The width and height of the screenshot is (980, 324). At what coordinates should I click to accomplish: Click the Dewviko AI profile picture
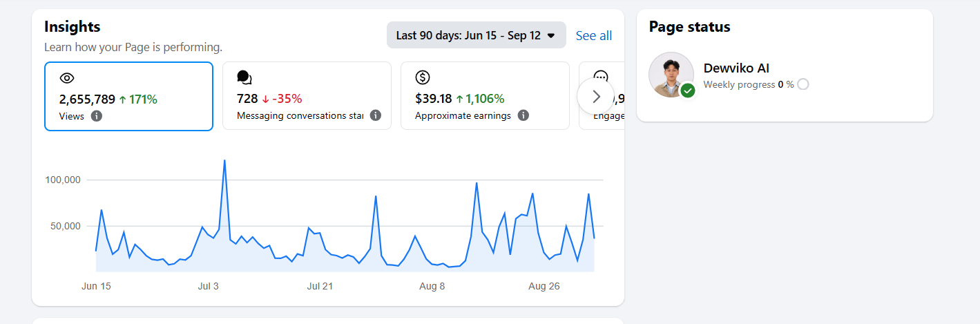point(671,75)
